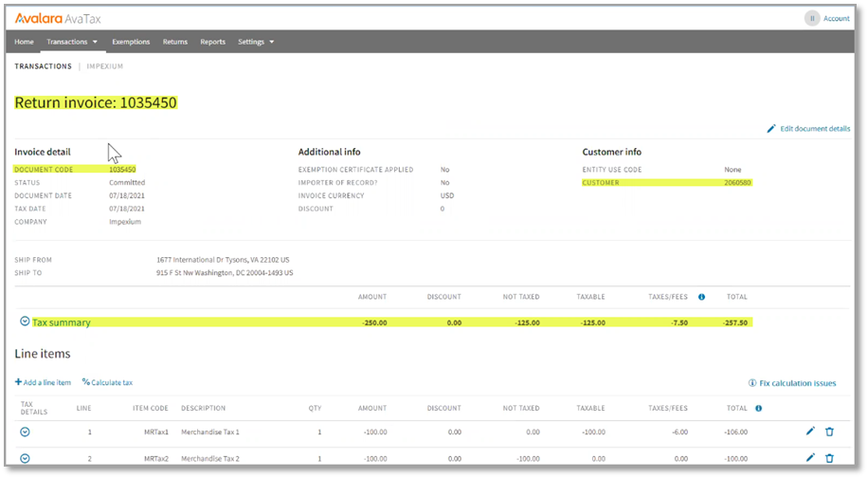Click the Fix calculation issues info icon
The width and height of the screenshot is (868, 478).
[x=752, y=383]
